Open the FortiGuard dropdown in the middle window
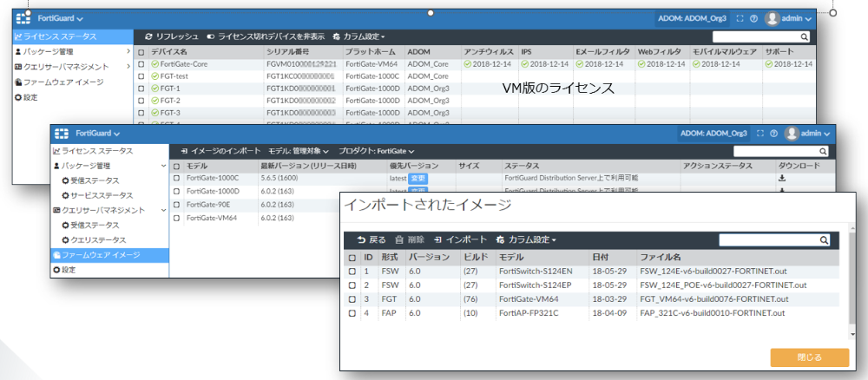The height and width of the screenshot is (380, 868). pos(98,134)
